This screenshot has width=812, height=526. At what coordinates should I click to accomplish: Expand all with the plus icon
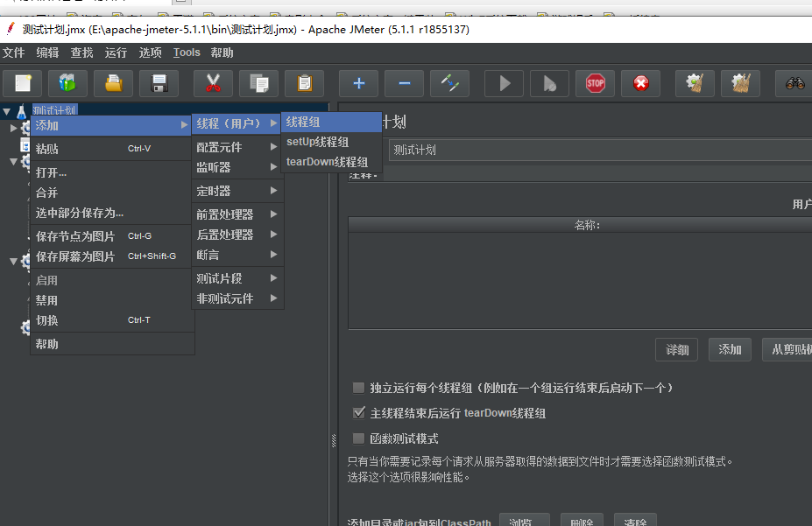pos(358,83)
